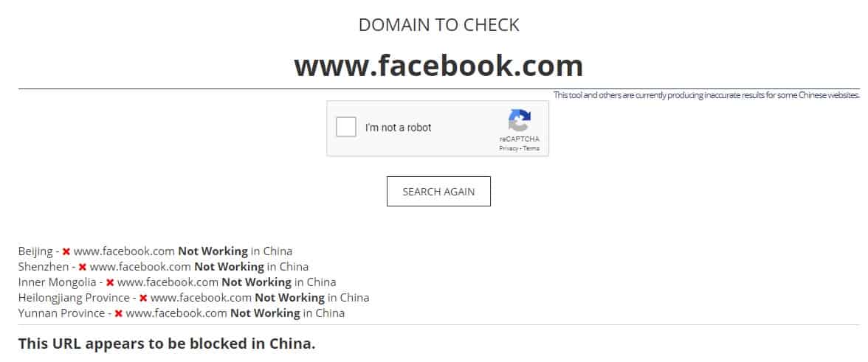Click the Beijing result row text
This screenshot has height=362, width=868.
click(155, 251)
